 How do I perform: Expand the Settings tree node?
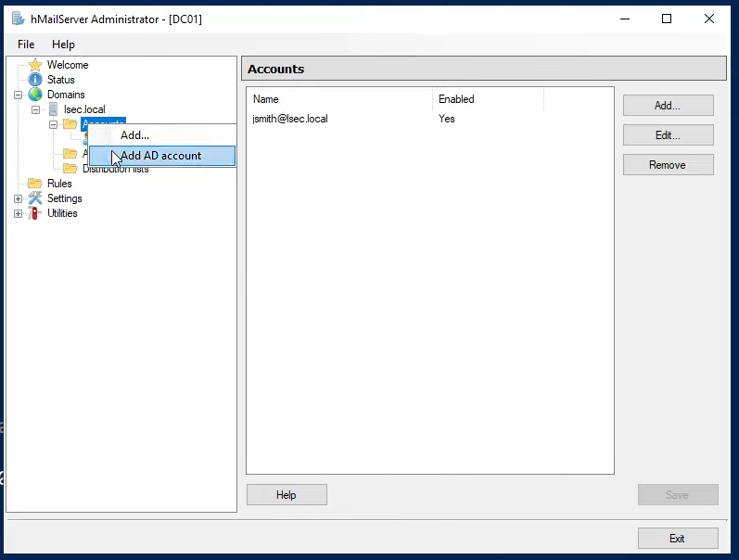(x=18, y=198)
